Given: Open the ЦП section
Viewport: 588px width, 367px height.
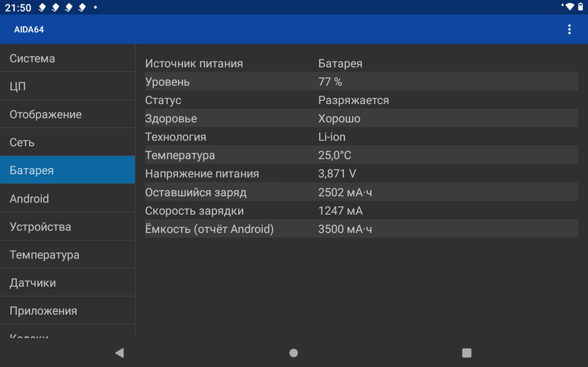Looking at the screenshot, I should point(68,86).
